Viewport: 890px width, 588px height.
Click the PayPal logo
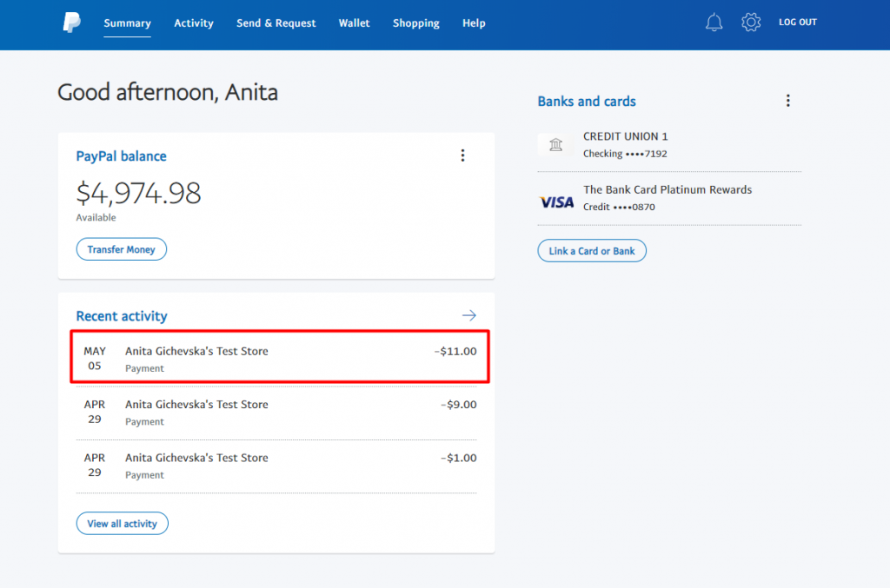tap(71, 23)
